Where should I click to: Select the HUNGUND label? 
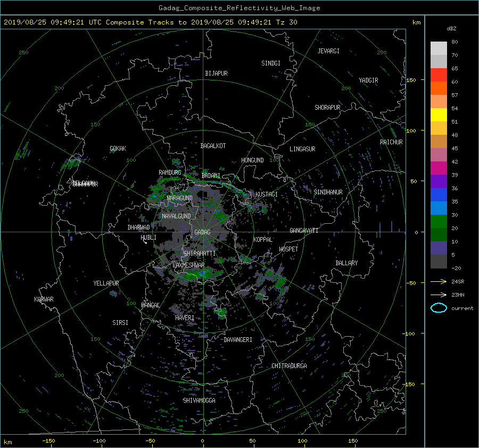[x=252, y=160]
